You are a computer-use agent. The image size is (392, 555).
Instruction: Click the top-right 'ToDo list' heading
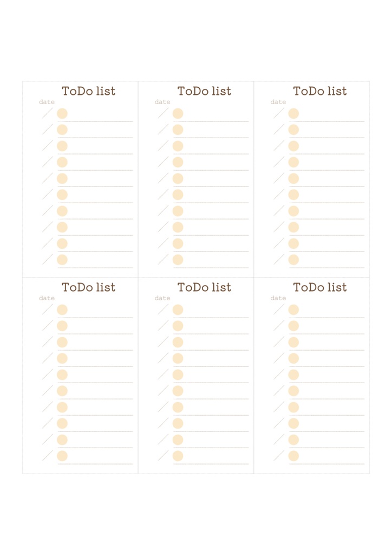(x=320, y=91)
